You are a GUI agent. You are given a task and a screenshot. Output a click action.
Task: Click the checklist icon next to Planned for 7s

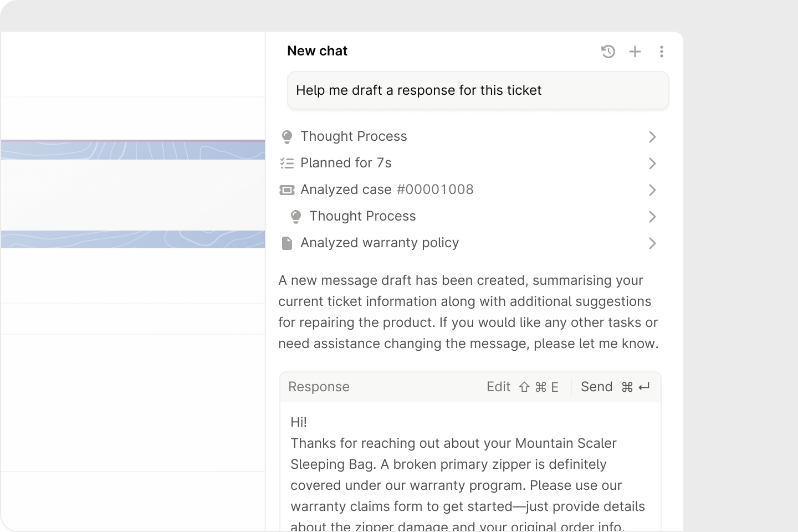[287, 163]
